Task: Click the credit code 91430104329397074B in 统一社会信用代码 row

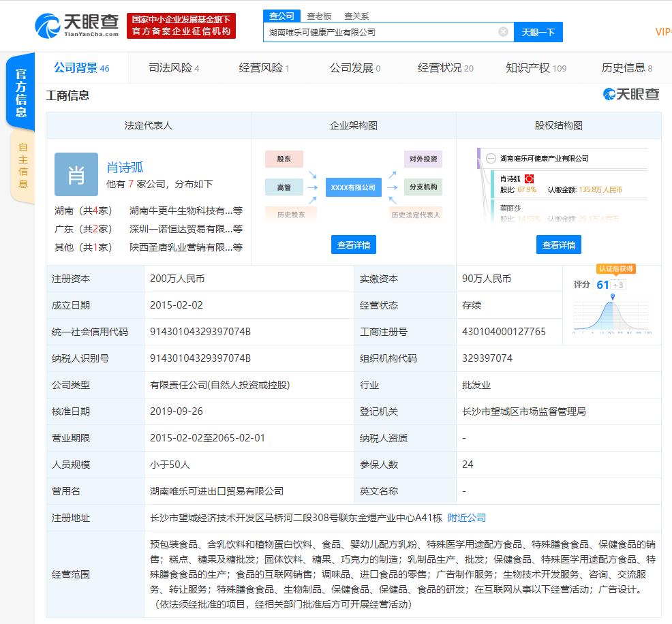Action: 200,332
